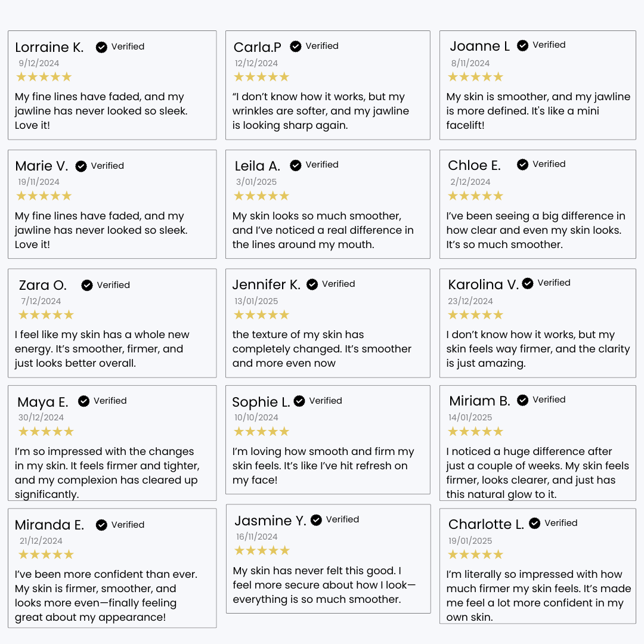
Task: Click the verified checkmark next to Carla.P
Action: pos(296,46)
